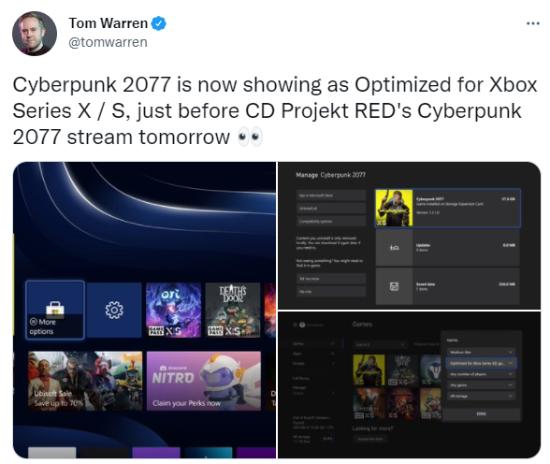Click the Saved data disk icon
550x464 pixels.
(394, 287)
